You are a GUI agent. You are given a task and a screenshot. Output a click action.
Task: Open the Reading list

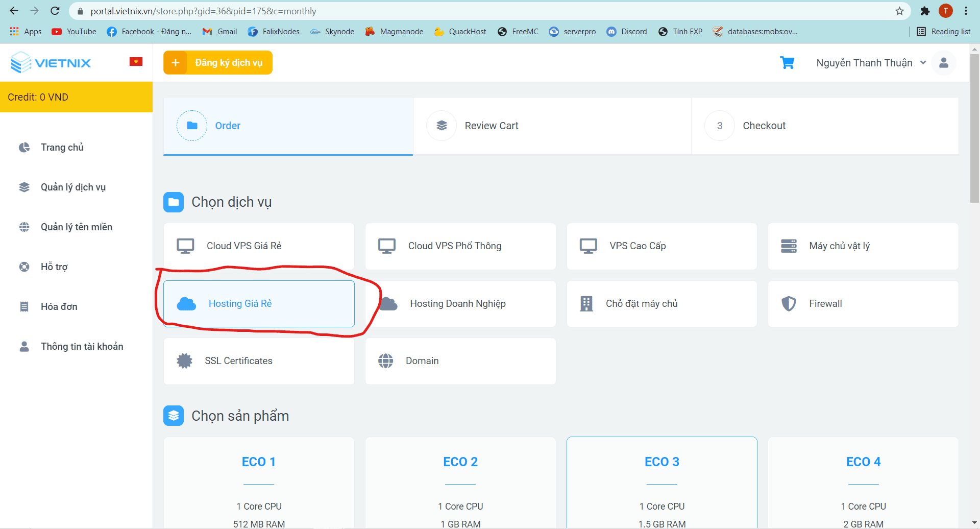[943, 32]
